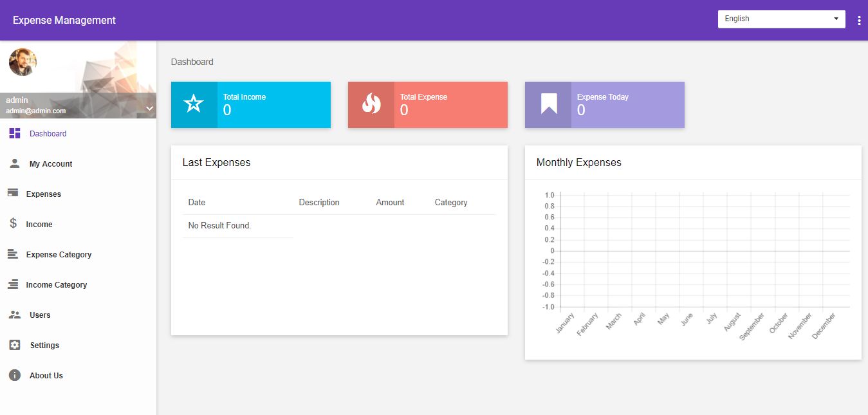
Task: Click the My Account person icon
Action: [x=15, y=163]
